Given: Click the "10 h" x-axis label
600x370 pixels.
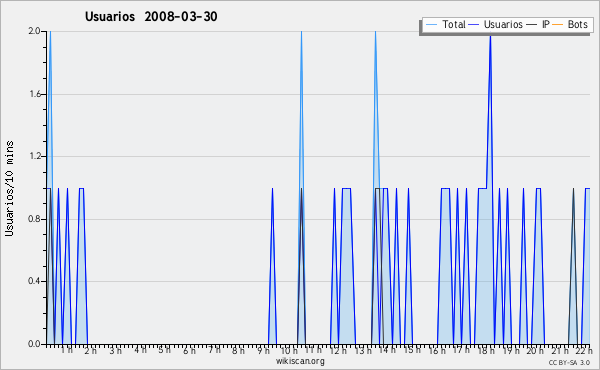Looking at the screenshot, I should [x=289, y=350].
